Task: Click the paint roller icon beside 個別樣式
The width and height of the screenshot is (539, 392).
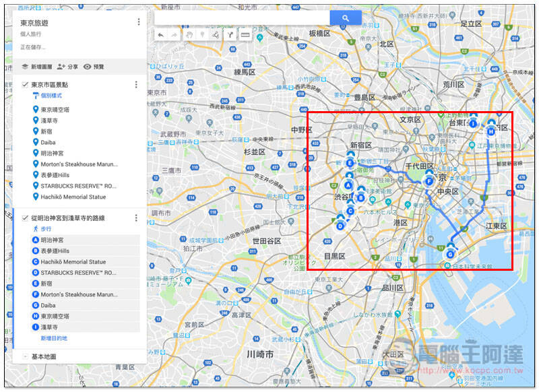Action: (36, 96)
